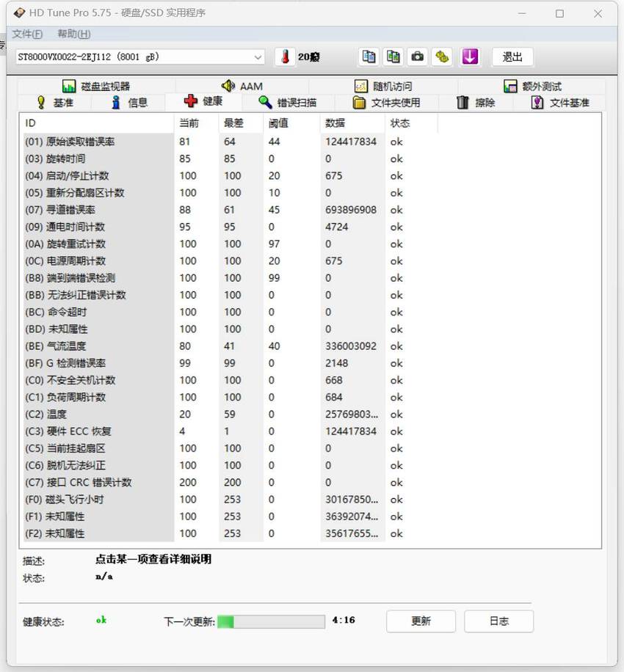Click the 退出 button
This screenshot has height=672, width=624.
[512, 56]
